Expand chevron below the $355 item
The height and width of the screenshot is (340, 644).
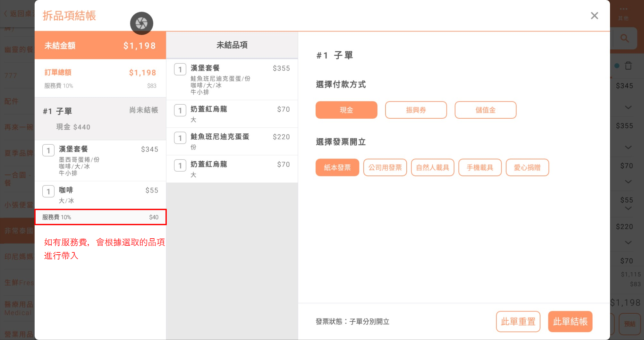click(628, 147)
